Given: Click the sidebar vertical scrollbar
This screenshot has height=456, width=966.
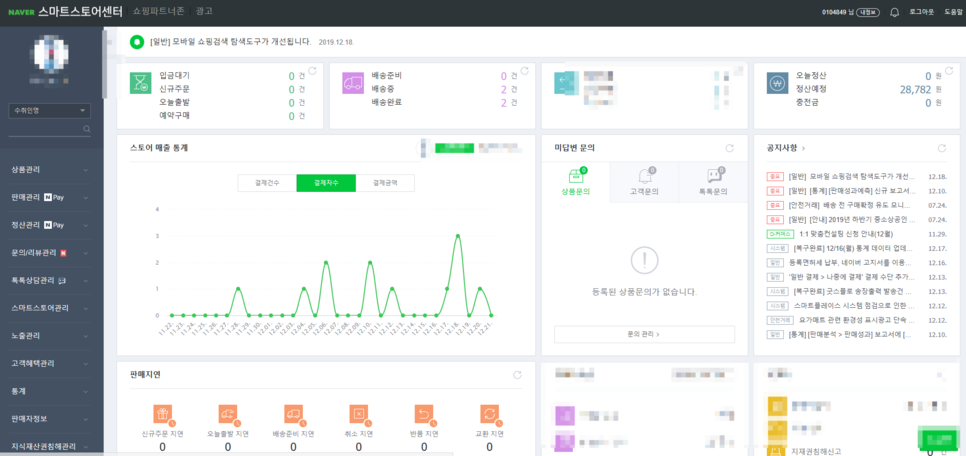Looking at the screenshot, I should click(x=105, y=65).
